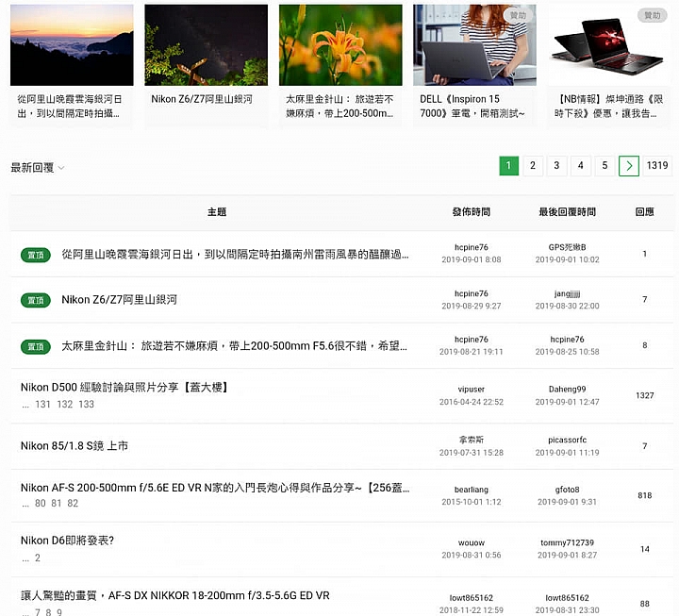The height and width of the screenshot is (616, 679).
Task: Click reply count 14
Action: pos(645,549)
